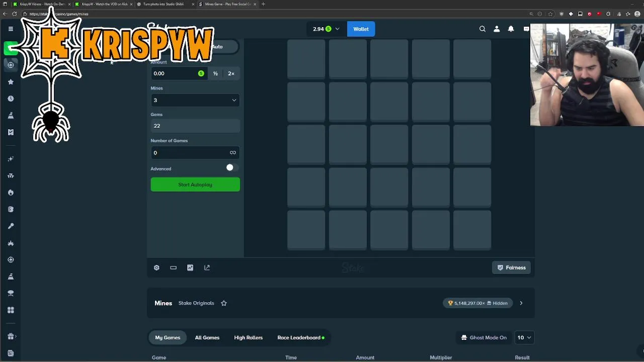Click the browser address bar URL

59,14
